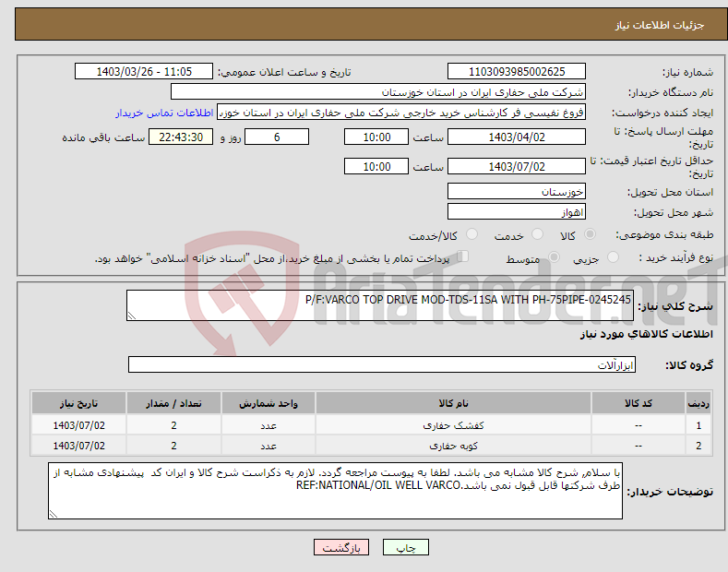
Task: Click the announcement date 1403/03/26 field
Action: click(x=144, y=72)
